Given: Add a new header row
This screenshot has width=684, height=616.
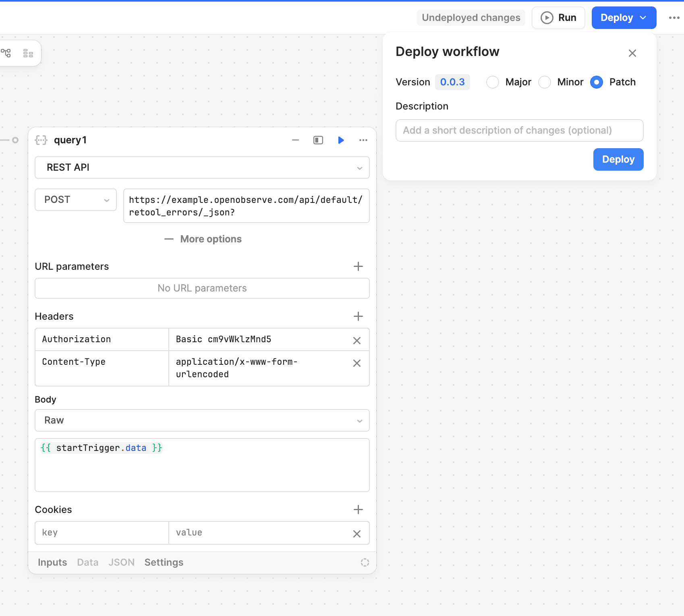Looking at the screenshot, I should pos(358,316).
